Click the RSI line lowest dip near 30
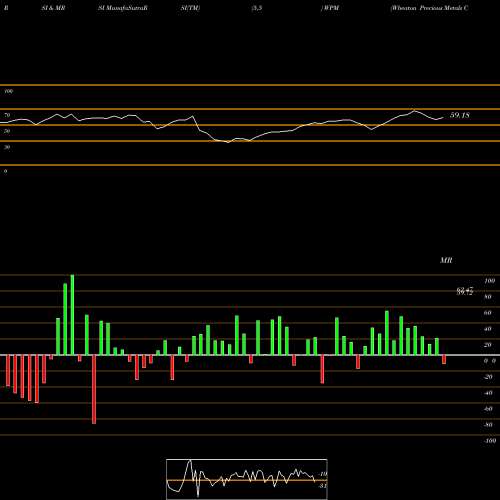 228,142
